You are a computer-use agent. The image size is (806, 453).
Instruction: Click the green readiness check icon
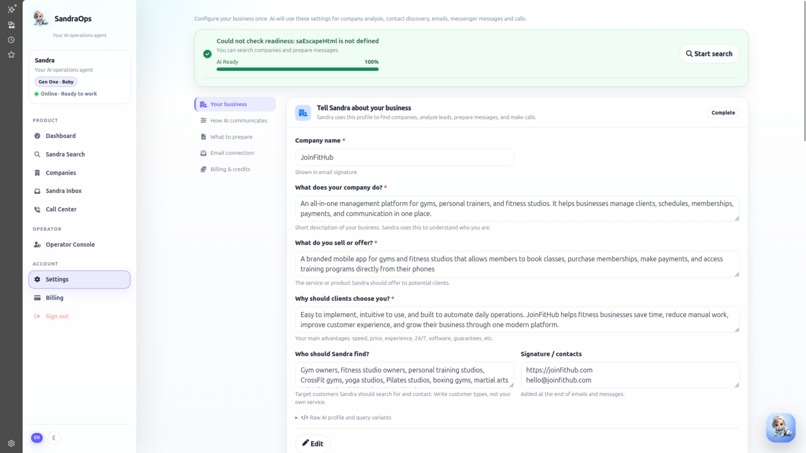click(x=207, y=53)
